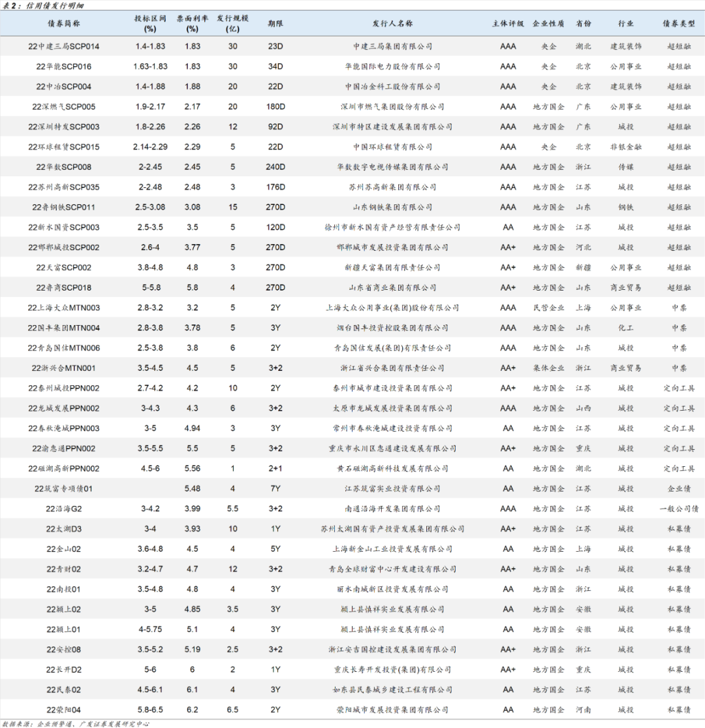Click issuer 中国冶金科工股份有限公司
The image size is (705, 728).
pyautogui.click(x=392, y=86)
